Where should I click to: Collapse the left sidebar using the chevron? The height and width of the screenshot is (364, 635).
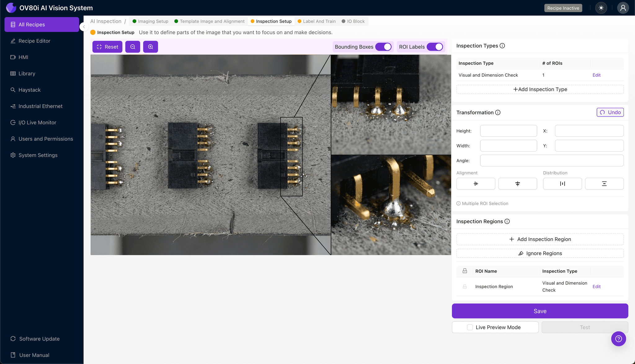84,27
